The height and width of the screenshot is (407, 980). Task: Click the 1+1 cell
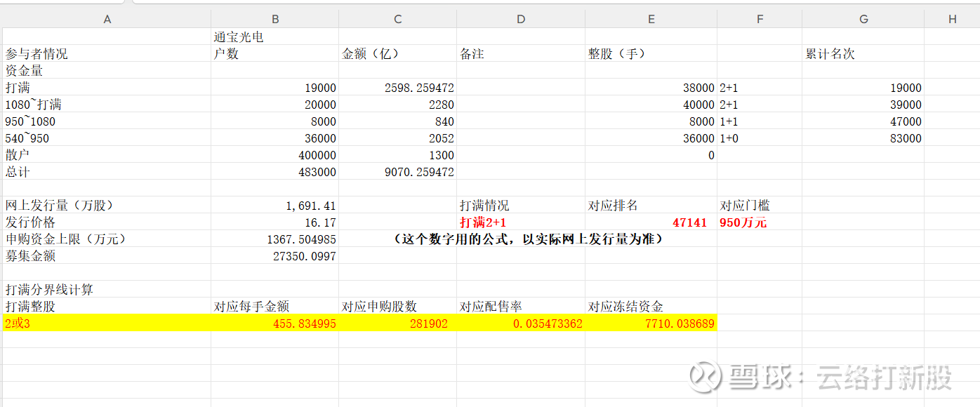[x=760, y=121]
